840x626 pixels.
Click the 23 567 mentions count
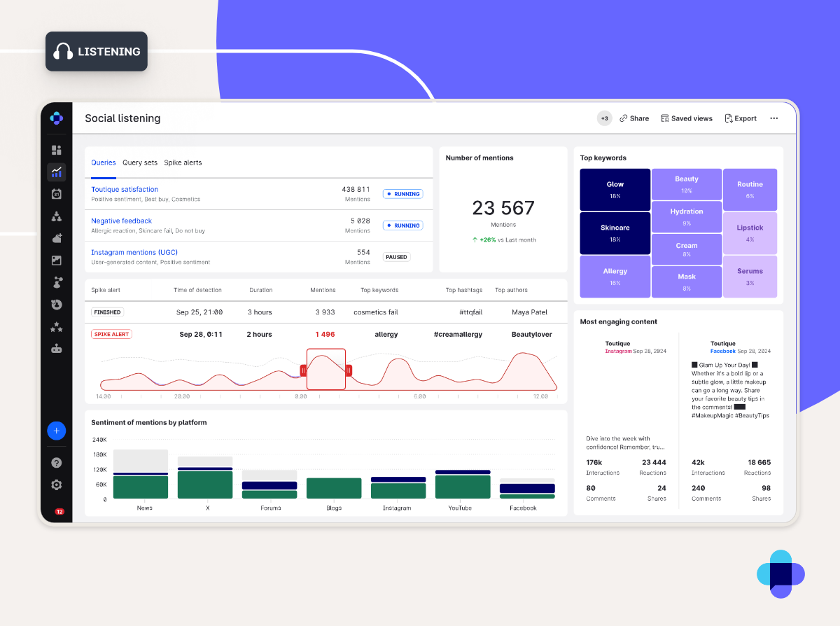click(x=503, y=208)
